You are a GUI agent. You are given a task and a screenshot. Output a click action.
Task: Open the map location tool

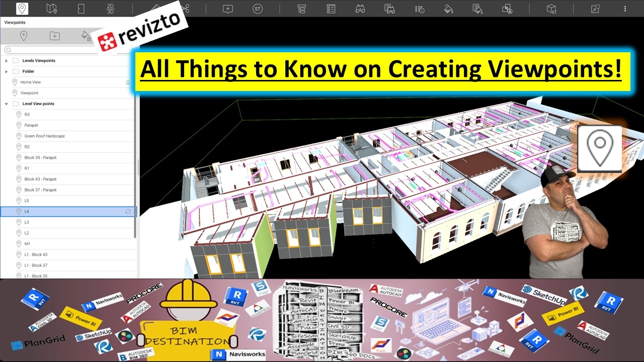click(51, 9)
